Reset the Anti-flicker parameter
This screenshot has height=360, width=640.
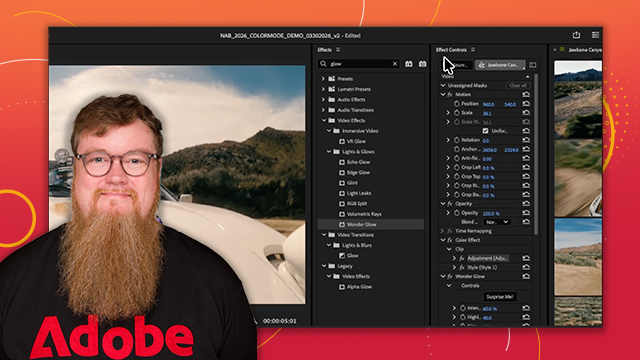point(526,158)
